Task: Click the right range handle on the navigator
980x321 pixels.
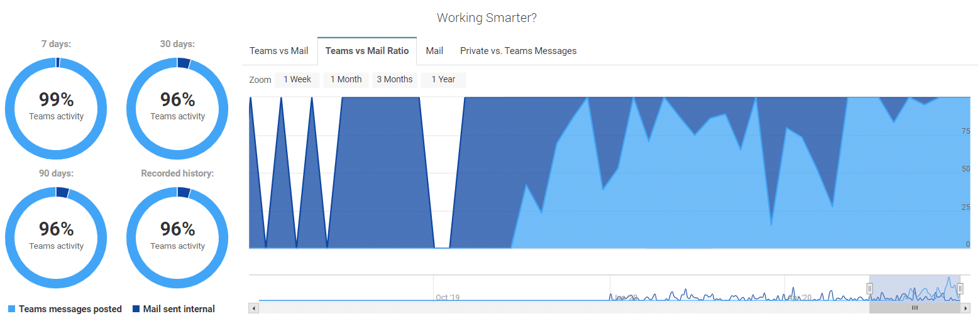Action: point(960,288)
